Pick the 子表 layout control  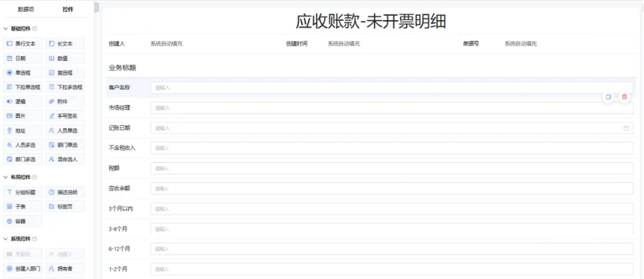[x=22, y=206]
